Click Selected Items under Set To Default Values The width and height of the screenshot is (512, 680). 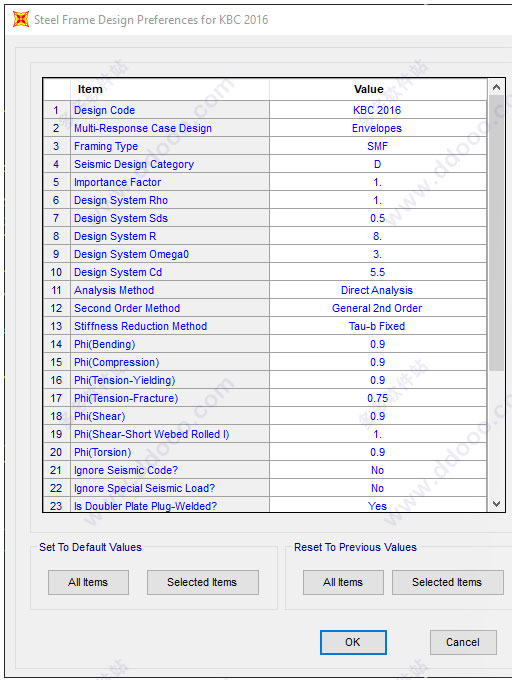pos(202,582)
